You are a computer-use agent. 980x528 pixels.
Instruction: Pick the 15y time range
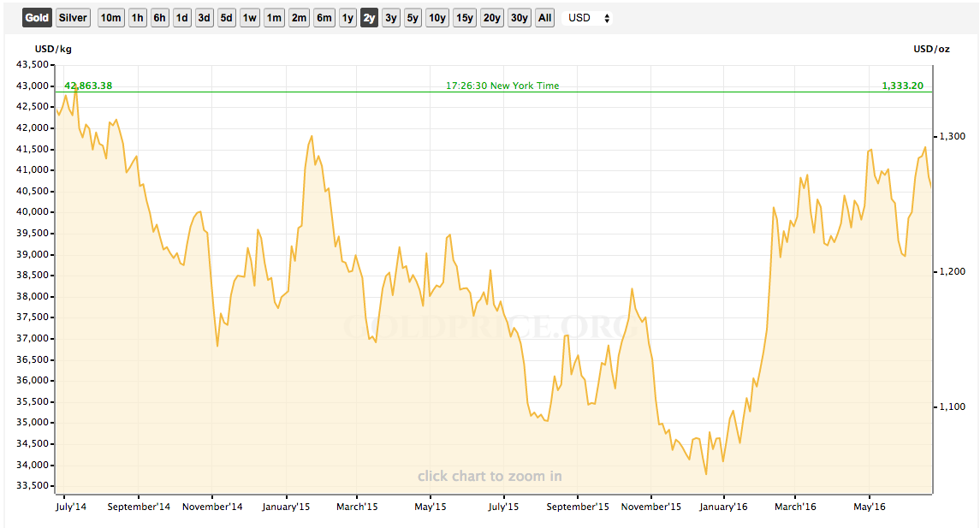point(465,17)
